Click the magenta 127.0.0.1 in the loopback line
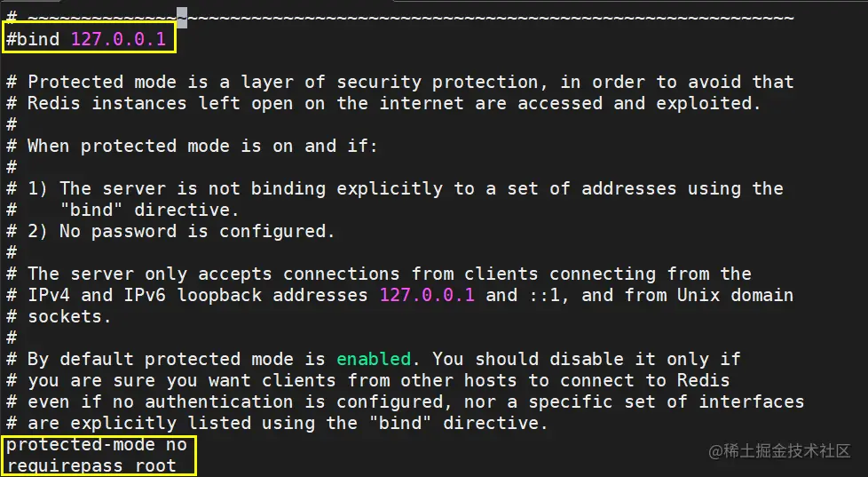 coord(427,295)
